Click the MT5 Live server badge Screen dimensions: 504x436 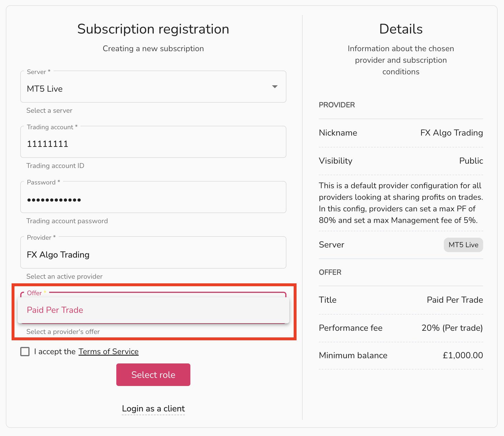coord(463,245)
